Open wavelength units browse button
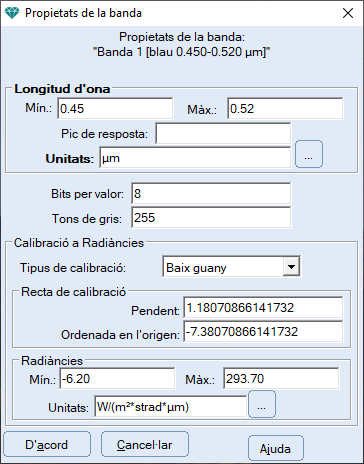The image size is (364, 464). (309, 154)
